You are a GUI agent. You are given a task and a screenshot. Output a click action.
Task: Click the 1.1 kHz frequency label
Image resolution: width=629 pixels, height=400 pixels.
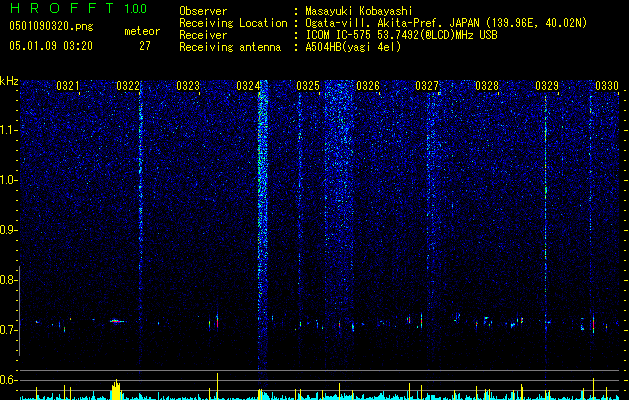pyautogui.click(x=8, y=130)
